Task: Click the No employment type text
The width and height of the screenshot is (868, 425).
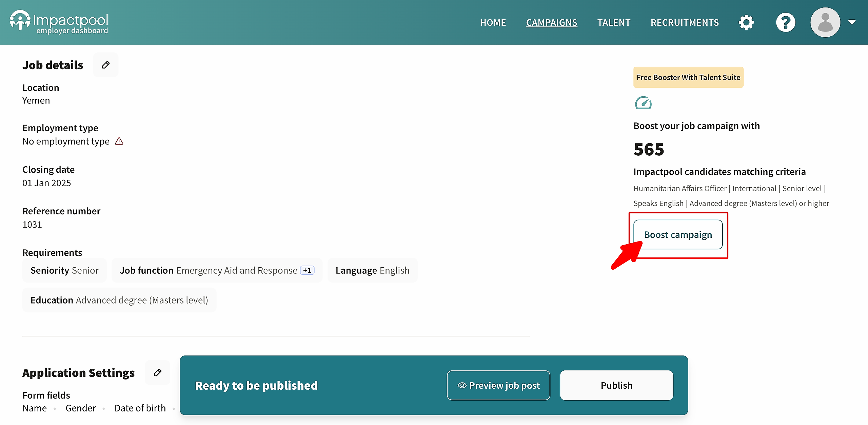Action: (x=66, y=141)
